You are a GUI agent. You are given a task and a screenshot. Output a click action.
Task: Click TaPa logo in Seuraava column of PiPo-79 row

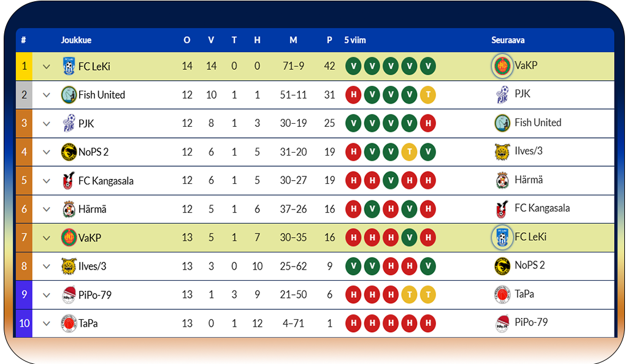(502, 294)
